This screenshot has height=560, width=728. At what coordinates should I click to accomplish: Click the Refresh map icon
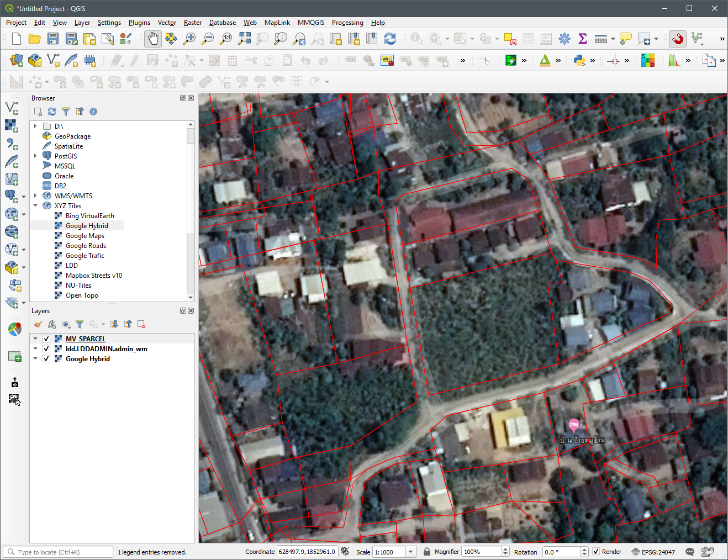point(391,39)
